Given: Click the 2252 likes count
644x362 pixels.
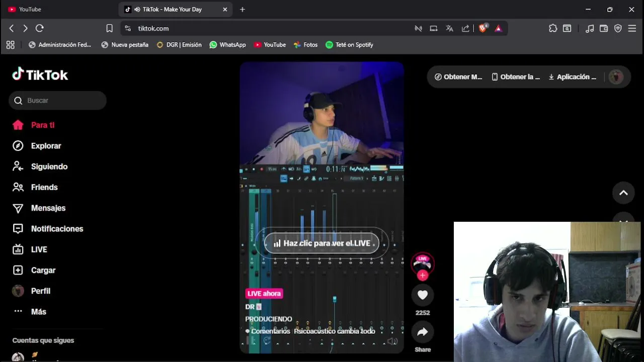Looking at the screenshot, I should [x=423, y=313].
